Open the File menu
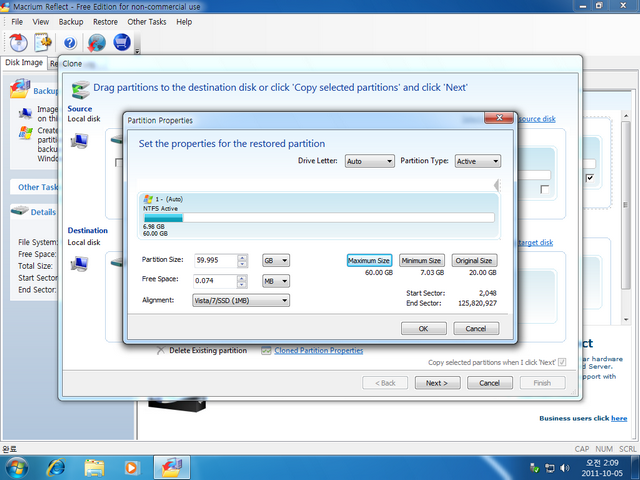 (17, 22)
